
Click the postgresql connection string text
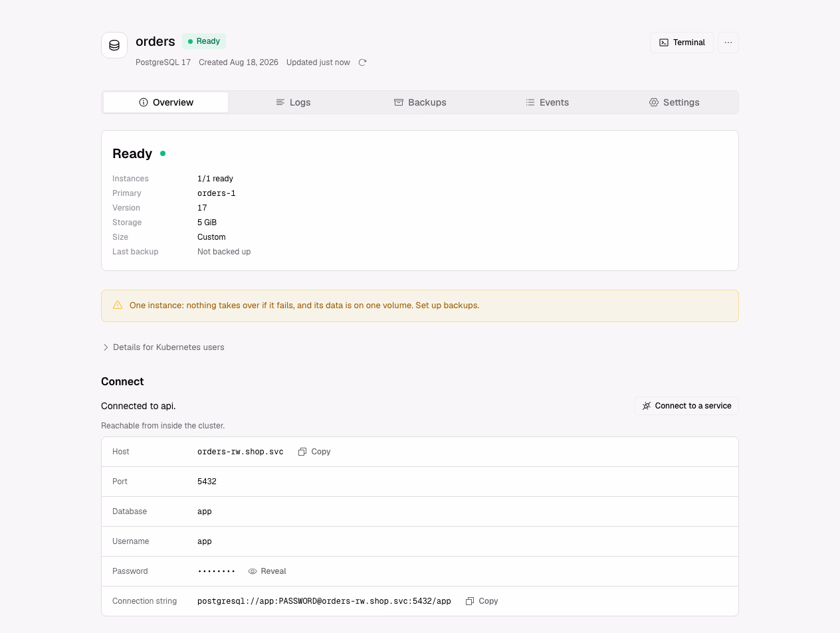324,601
